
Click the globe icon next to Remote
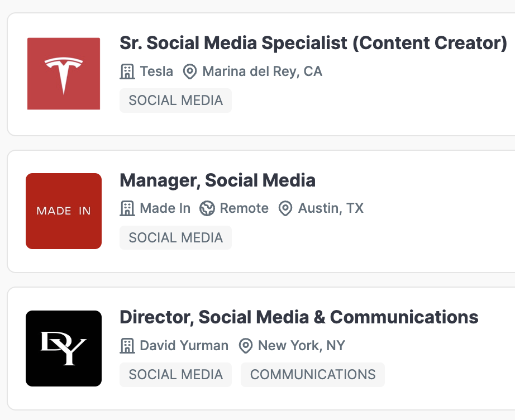[x=207, y=208]
